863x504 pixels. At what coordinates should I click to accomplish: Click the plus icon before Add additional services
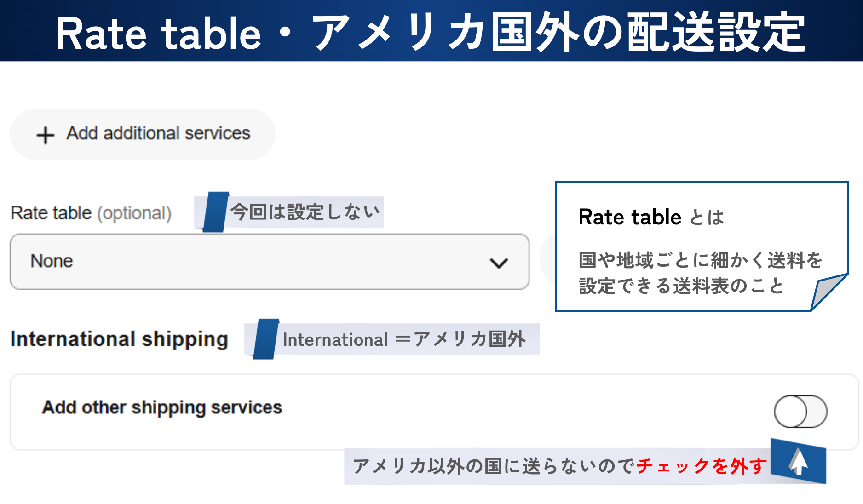click(x=46, y=136)
